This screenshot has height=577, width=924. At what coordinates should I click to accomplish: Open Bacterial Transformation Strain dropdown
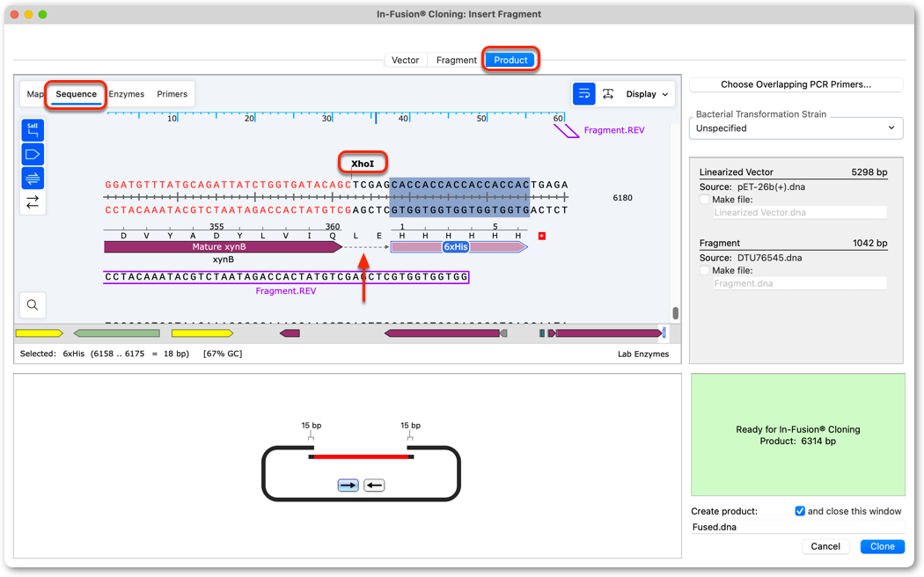point(796,128)
